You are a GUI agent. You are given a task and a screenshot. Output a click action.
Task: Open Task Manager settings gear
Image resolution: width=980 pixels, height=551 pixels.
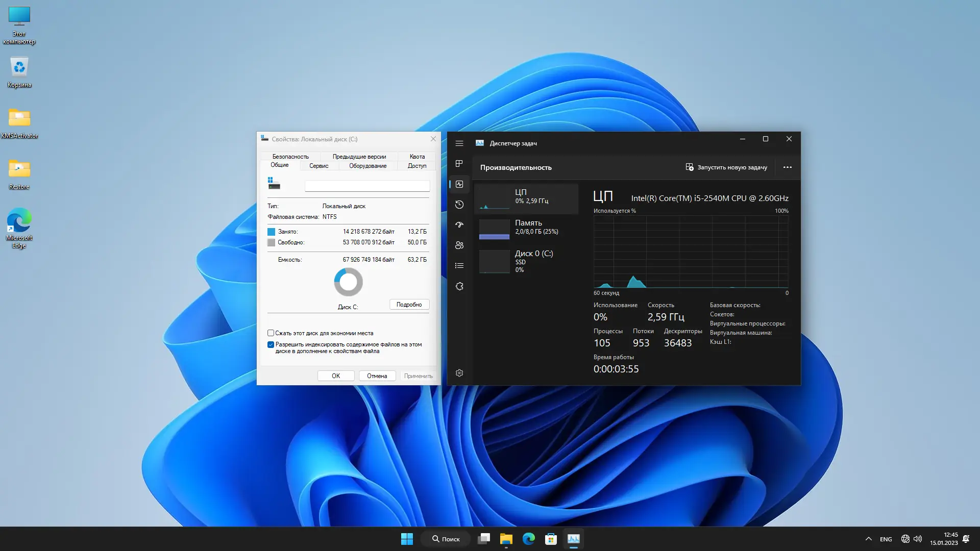pyautogui.click(x=459, y=373)
